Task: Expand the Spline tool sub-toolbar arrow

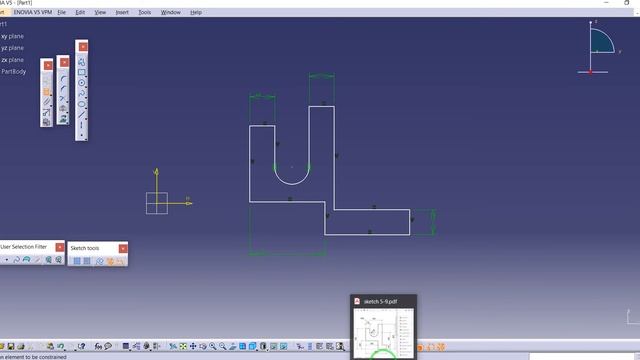Action: tap(86, 98)
